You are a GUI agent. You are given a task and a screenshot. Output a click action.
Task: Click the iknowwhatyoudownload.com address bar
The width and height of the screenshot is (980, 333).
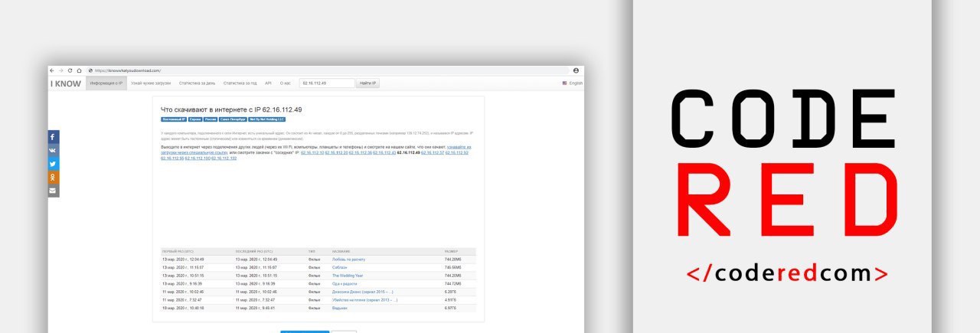(329, 70)
